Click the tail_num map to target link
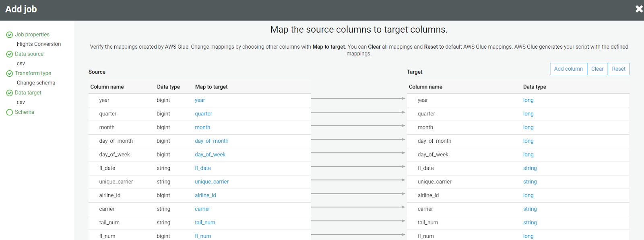 click(x=205, y=222)
